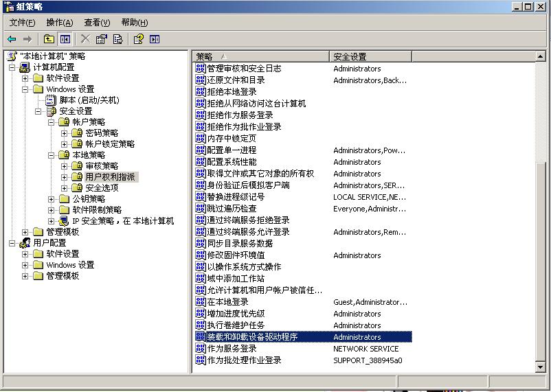This screenshot has height=392, width=551.
Task: Select policy 装载和卸载设备驱动程序
Action: point(252,337)
